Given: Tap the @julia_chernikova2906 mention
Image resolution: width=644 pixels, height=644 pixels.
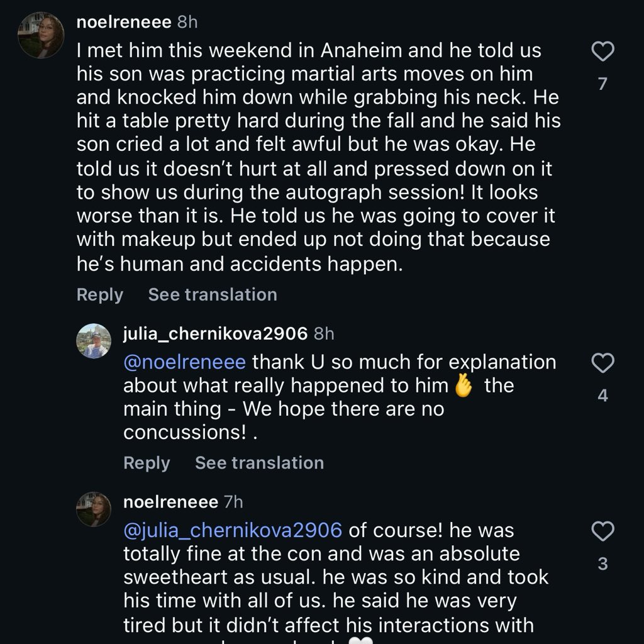Looking at the screenshot, I should 233,530.
